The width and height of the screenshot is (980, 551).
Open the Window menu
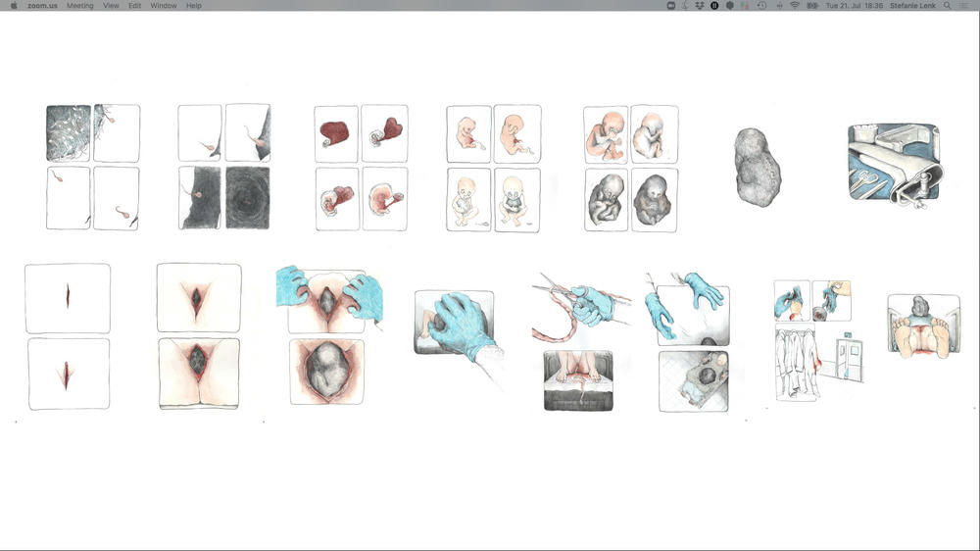click(164, 6)
